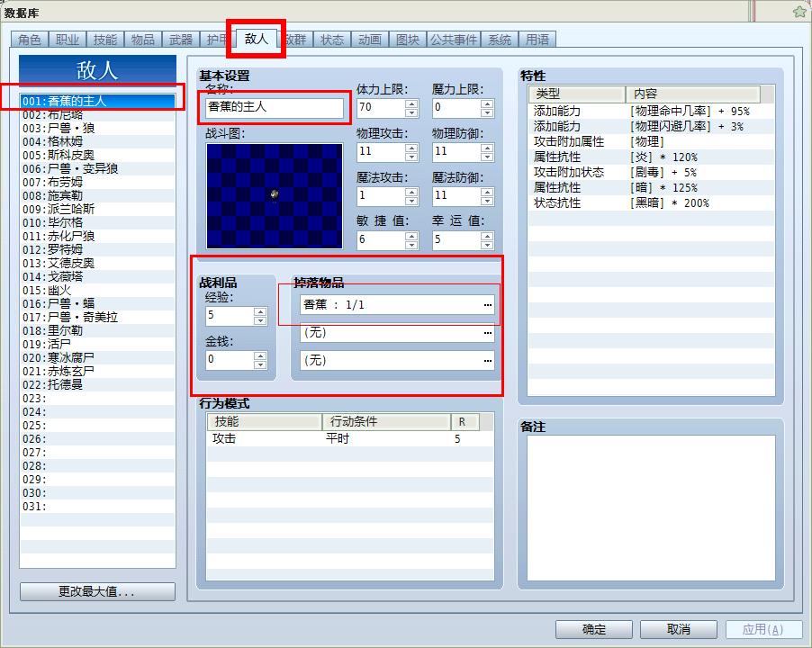The image size is (812, 648).
Task: Open the 公共事件 tab
Action: (x=454, y=40)
